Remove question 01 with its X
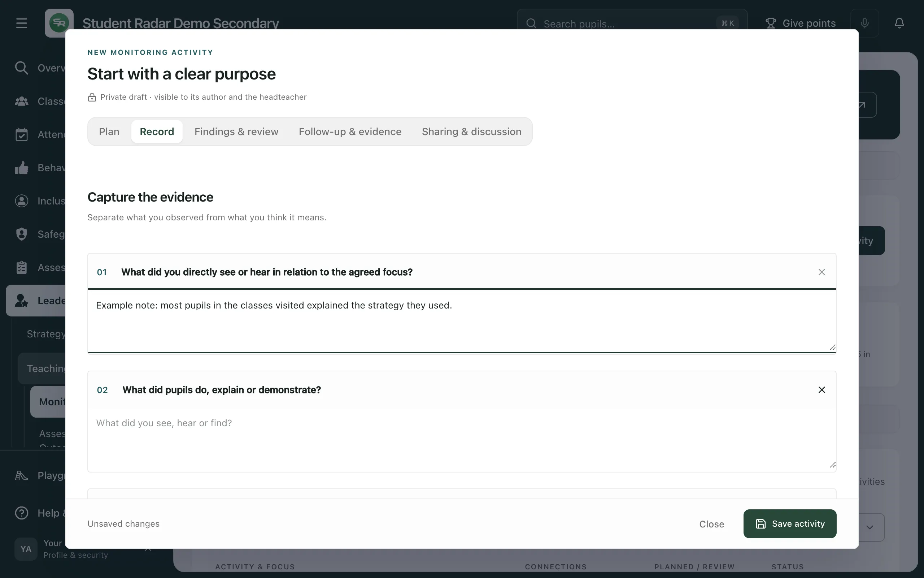 coord(821,272)
